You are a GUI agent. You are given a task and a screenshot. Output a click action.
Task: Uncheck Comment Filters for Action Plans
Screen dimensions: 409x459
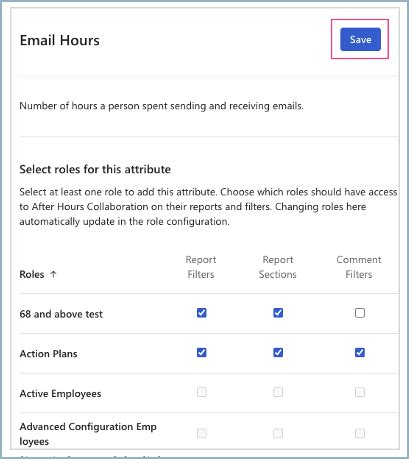tap(360, 352)
